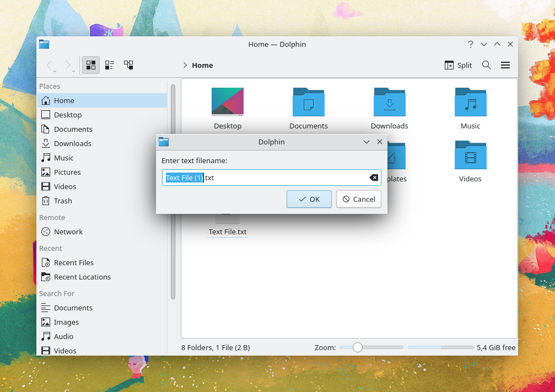This screenshot has width=555, height=392.
Task: Open Downloads in Places sidebar
Action: (x=103, y=143)
